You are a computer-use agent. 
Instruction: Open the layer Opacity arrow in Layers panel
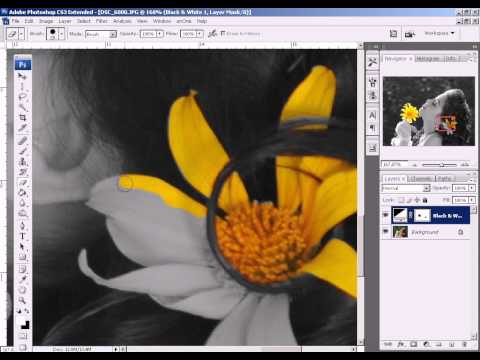[472, 188]
